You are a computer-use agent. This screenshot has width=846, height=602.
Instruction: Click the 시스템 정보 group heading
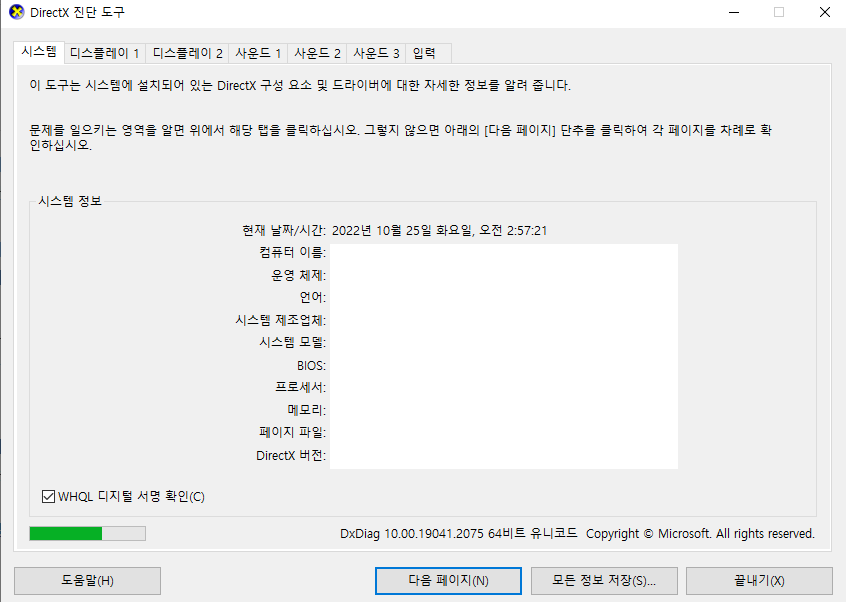coord(70,201)
